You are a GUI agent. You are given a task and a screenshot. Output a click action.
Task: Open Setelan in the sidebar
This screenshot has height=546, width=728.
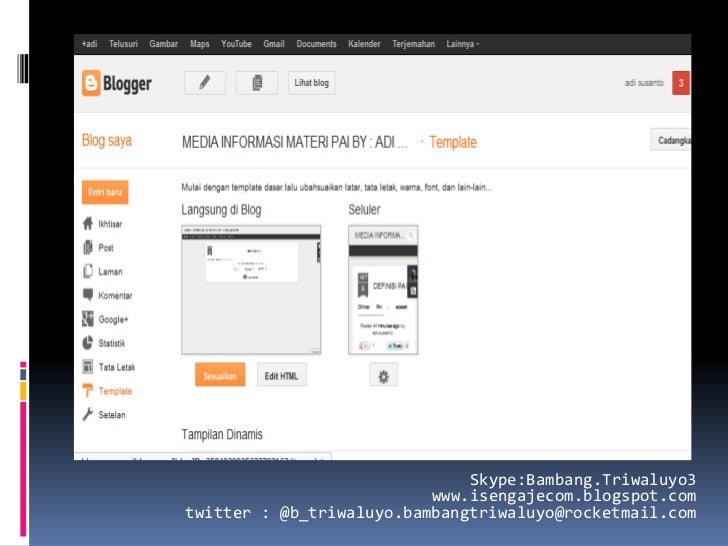111,415
